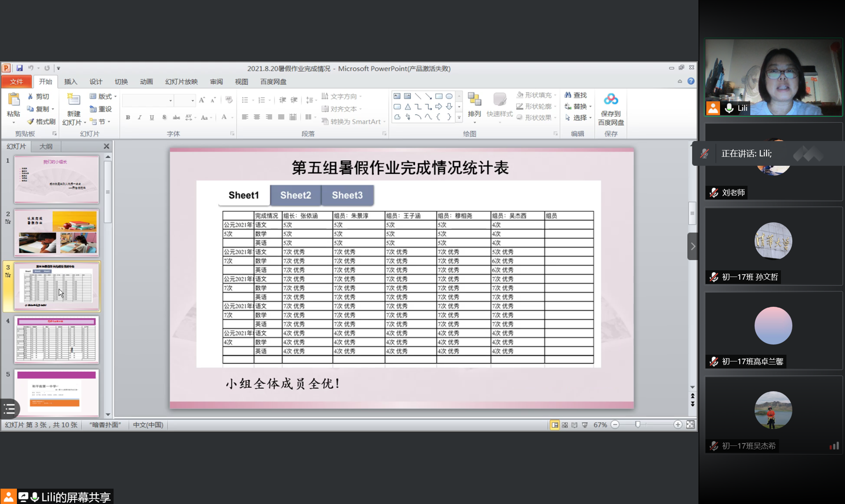
Task: Expand the slide layout dropdown
Action: 103,96
